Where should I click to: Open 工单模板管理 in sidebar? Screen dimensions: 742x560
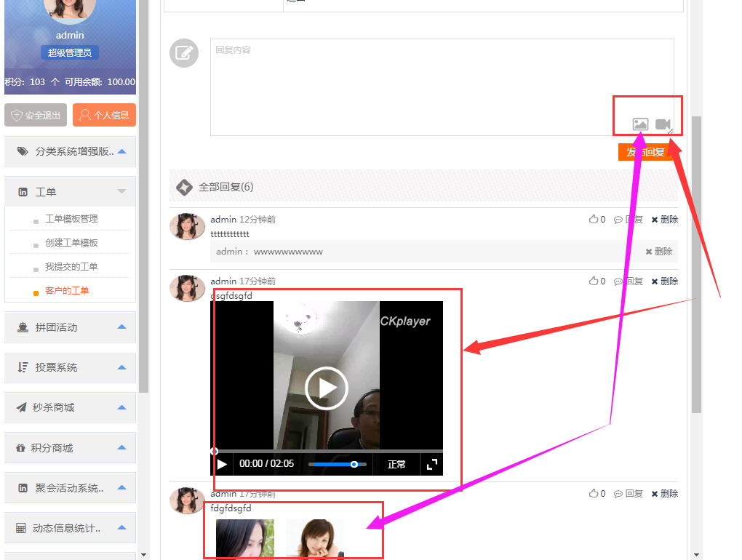pos(71,219)
